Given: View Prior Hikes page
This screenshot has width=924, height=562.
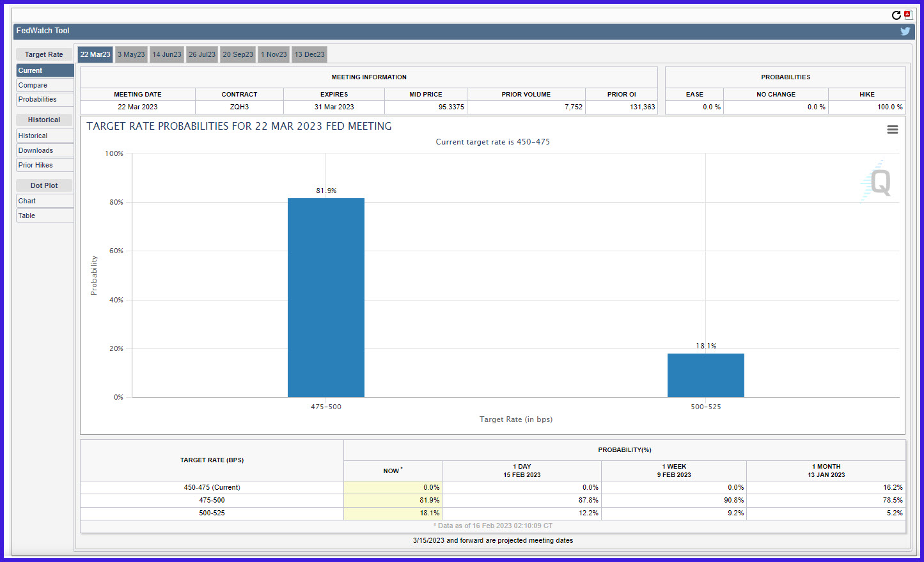Looking at the screenshot, I should coord(45,165).
